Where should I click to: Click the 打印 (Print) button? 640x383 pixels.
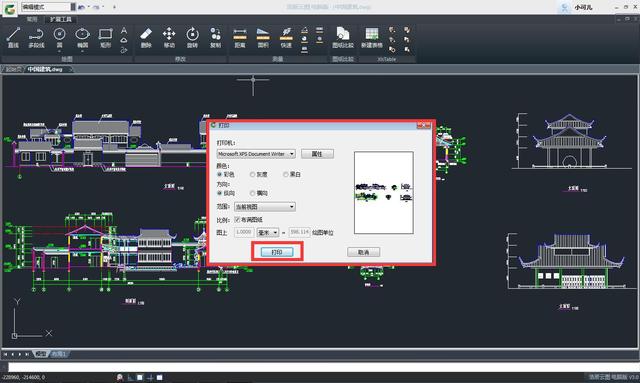[x=277, y=252]
